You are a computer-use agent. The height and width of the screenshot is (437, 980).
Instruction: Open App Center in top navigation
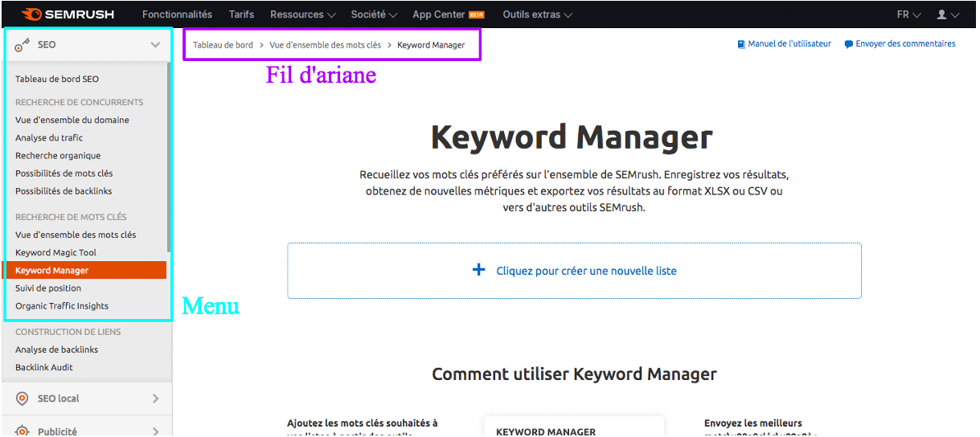tap(438, 14)
